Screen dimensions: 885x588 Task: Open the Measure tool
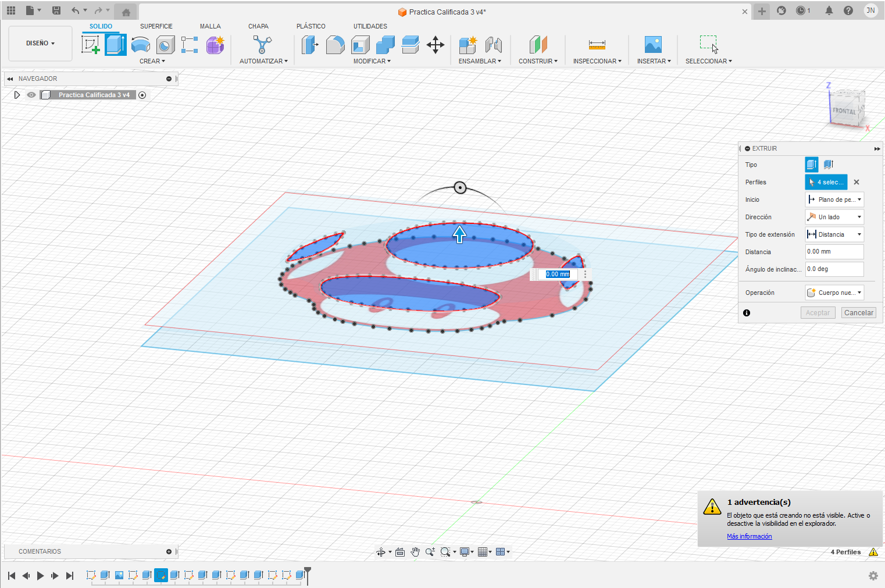(597, 45)
